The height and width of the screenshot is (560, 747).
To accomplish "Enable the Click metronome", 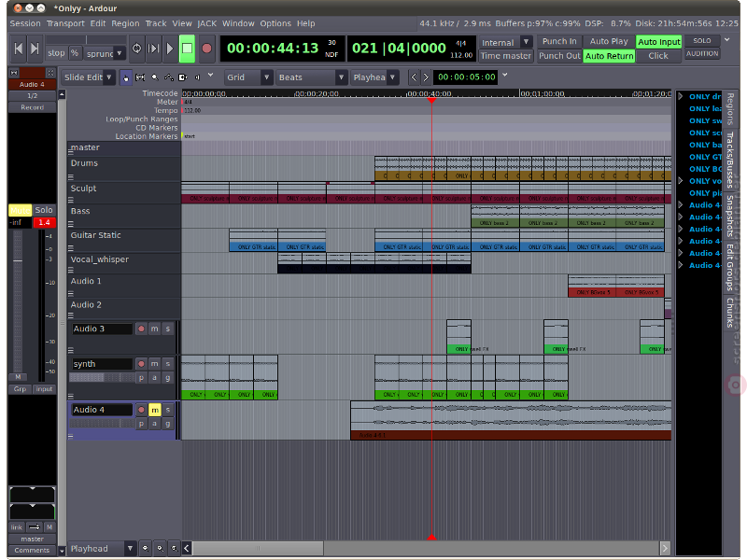I will click(658, 56).
